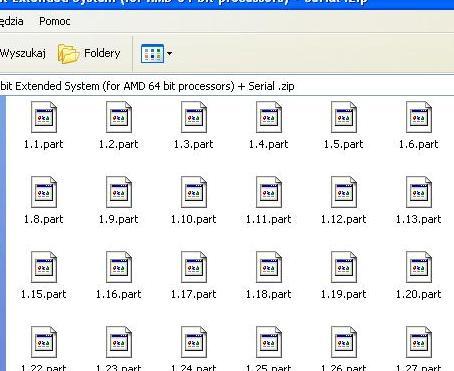Image resolution: width=454 pixels, height=371 pixels.
Task: Select the 1.16.part file icon
Action: coord(119,267)
